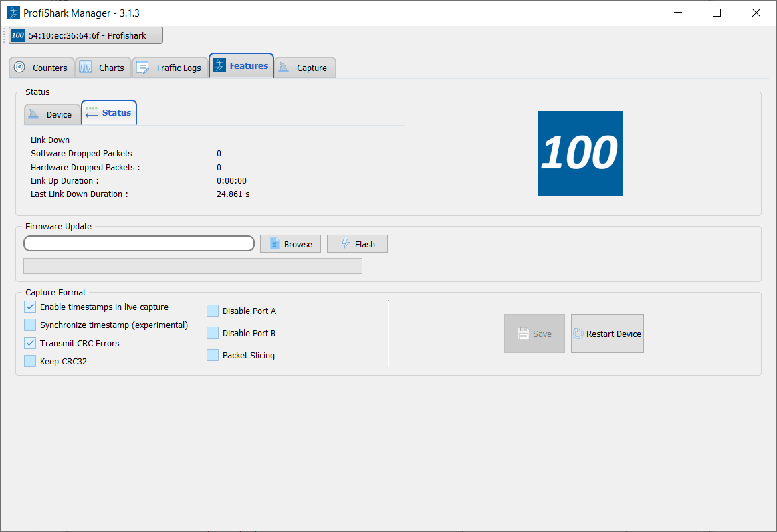Click the firmware update progress bar
The height and width of the screenshot is (532, 777).
point(193,266)
